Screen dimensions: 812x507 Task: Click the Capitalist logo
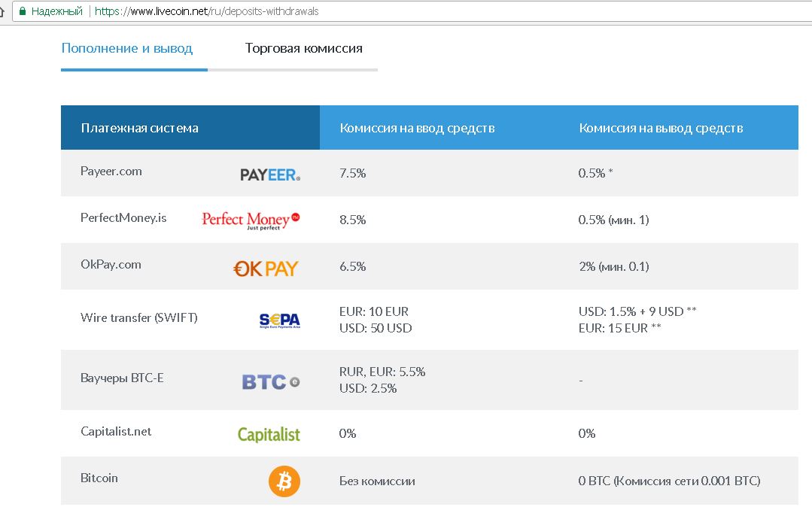269,434
